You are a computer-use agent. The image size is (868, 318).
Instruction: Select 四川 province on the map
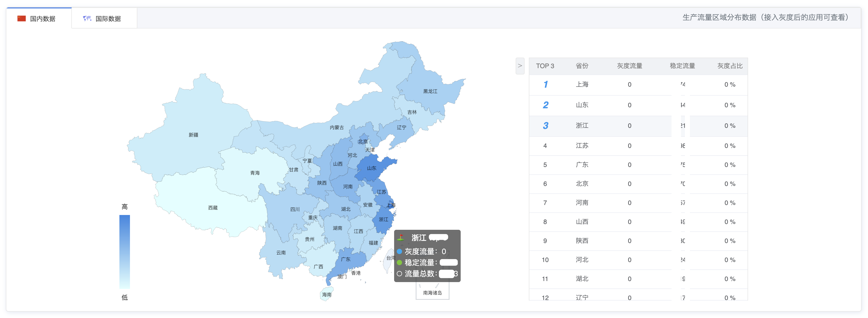coord(295,209)
